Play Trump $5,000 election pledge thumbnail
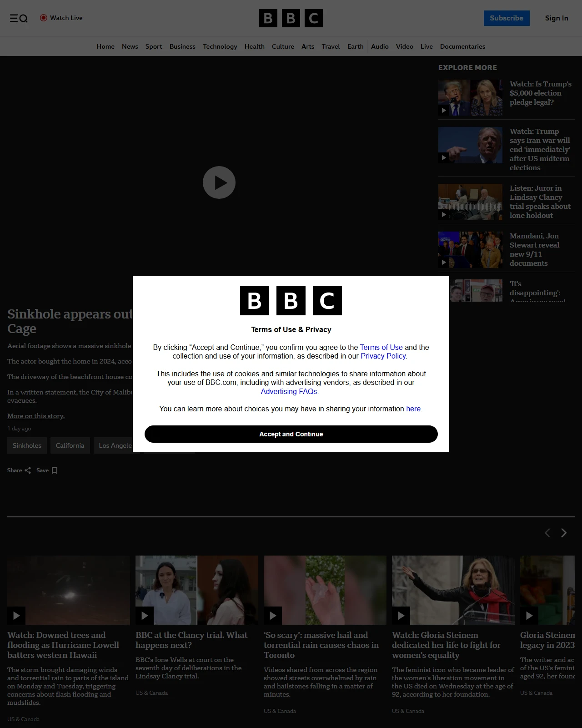 (470, 97)
